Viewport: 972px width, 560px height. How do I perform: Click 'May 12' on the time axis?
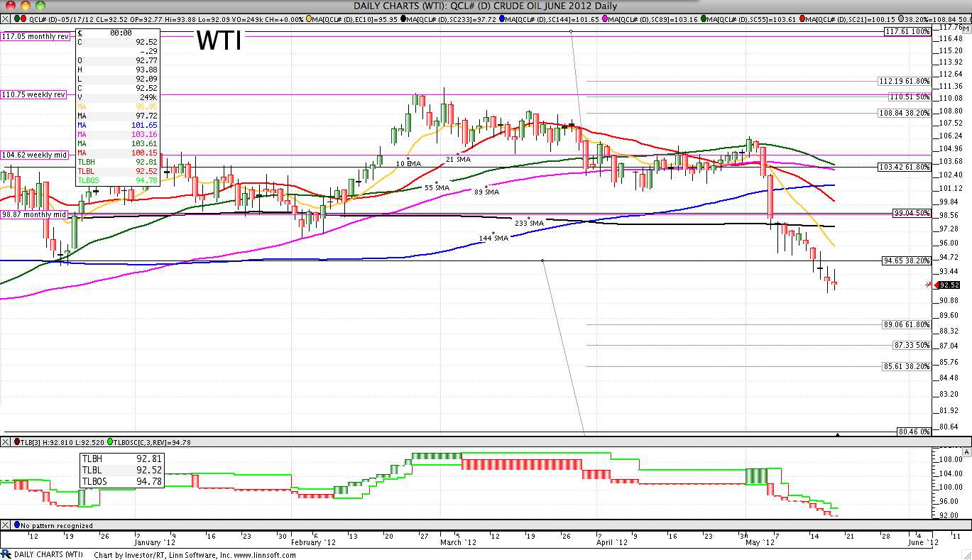[x=760, y=542]
